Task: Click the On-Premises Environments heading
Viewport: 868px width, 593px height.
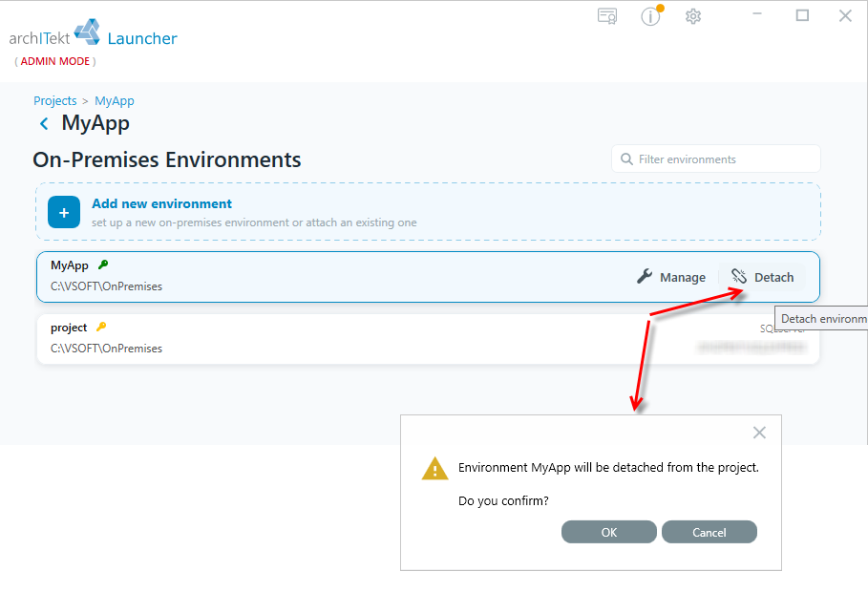Action: tap(166, 160)
